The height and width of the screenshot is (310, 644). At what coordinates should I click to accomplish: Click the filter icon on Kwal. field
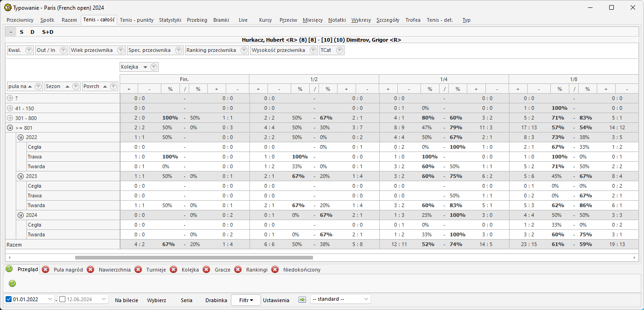pos(28,50)
